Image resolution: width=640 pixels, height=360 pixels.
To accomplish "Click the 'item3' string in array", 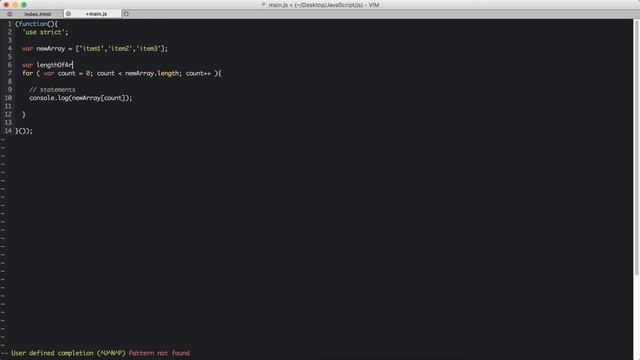I will click(x=149, y=49).
